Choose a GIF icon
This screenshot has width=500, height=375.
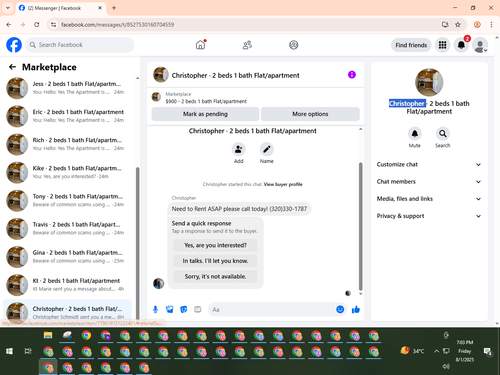[x=198, y=310]
